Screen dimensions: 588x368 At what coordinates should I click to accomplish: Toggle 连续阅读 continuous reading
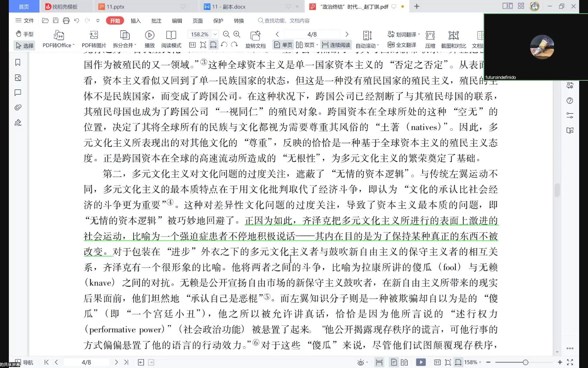[336, 45]
